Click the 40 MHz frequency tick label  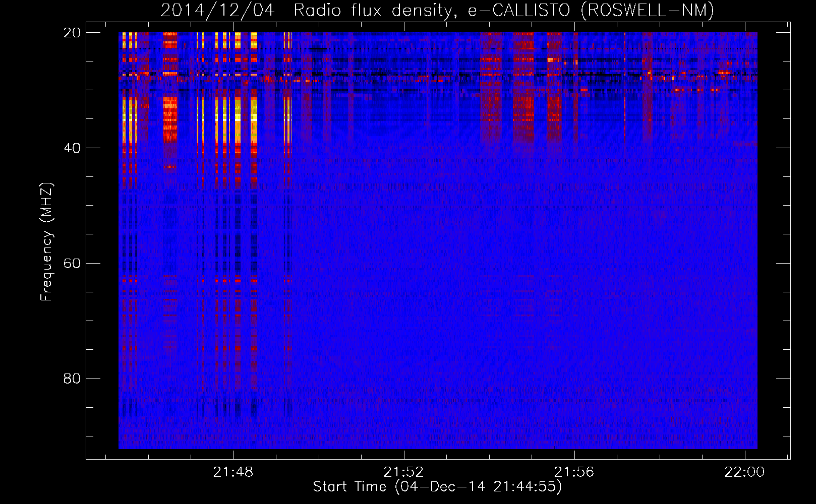point(72,148)
